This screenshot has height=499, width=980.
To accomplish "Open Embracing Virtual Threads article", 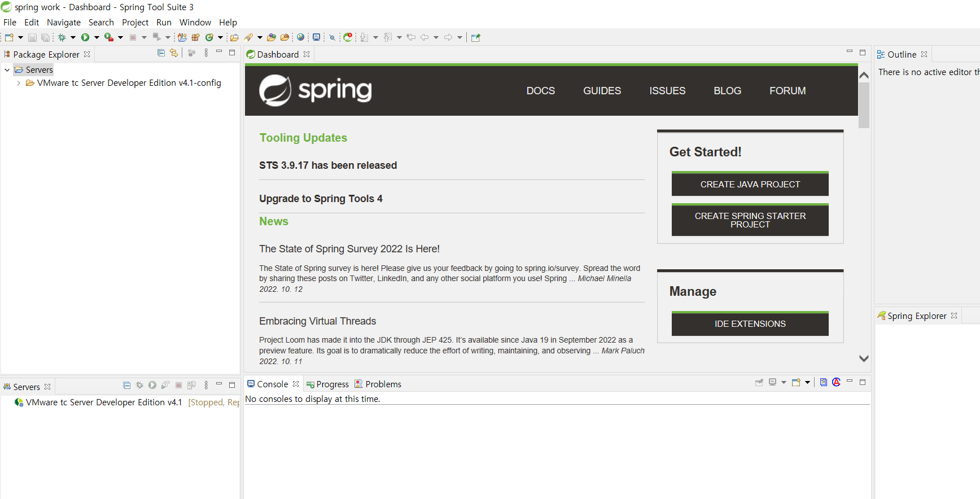I will click(x=318, y=321).
